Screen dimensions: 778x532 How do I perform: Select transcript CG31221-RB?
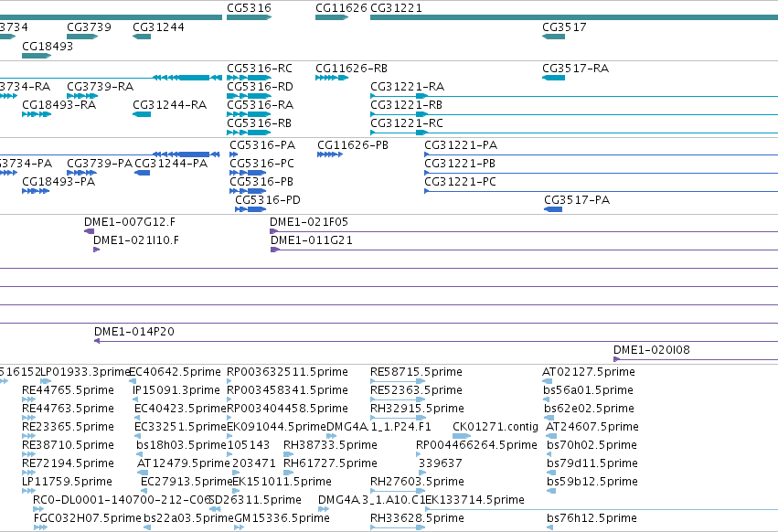click(406, 105)
